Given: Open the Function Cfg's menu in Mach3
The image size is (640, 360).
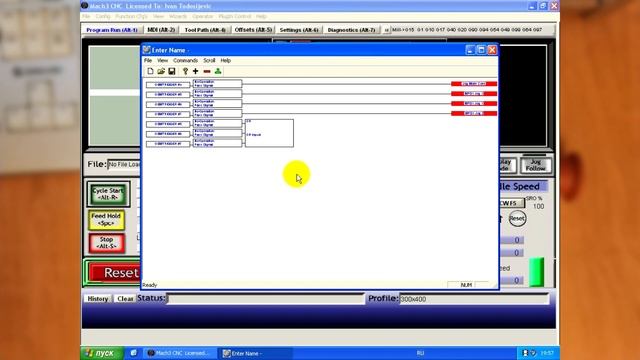Looking at the screenshot, I should (131, 16).
